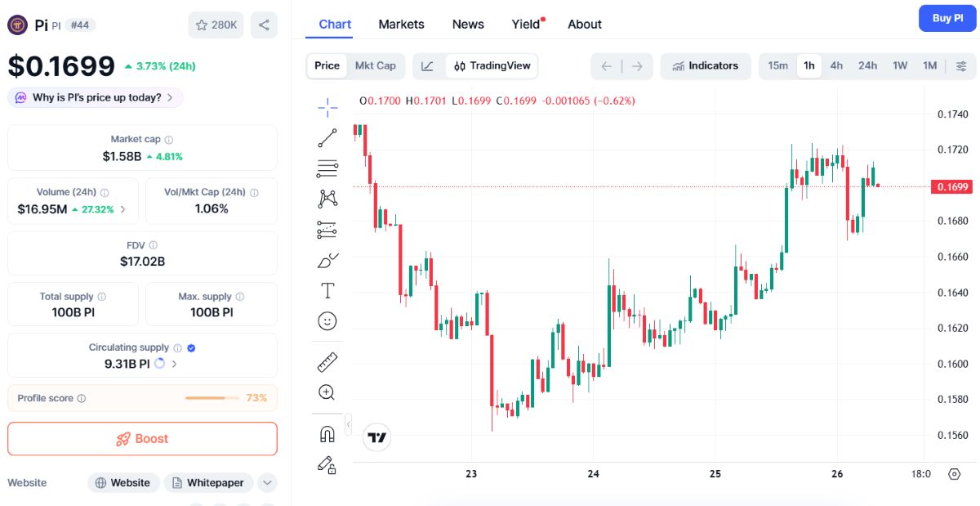
Task: Select the brush drawing tool
Action: (x=327, y=260)
